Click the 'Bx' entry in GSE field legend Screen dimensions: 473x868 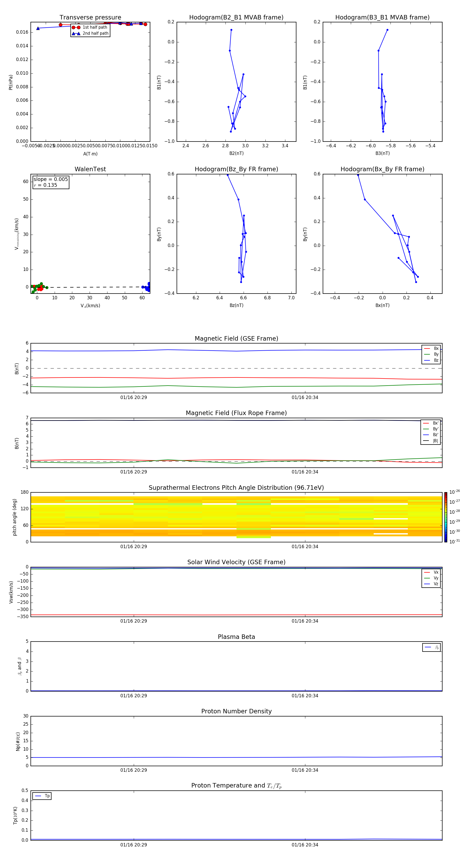[x=431, y=349]
